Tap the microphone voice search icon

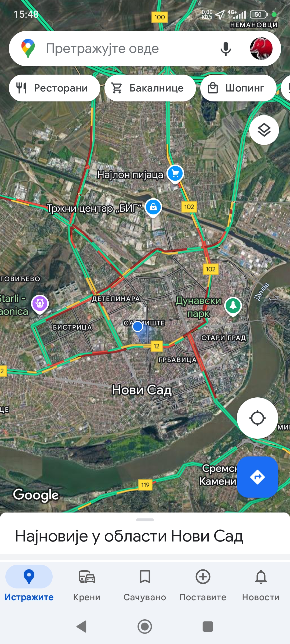pyautogui.click(x=226, y=49)
